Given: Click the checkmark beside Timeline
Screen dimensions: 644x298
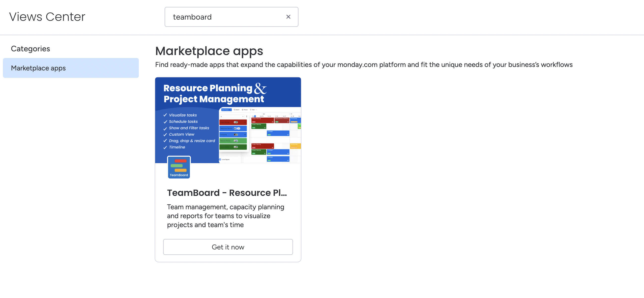Looking at the screenshot, I should 165,147.
